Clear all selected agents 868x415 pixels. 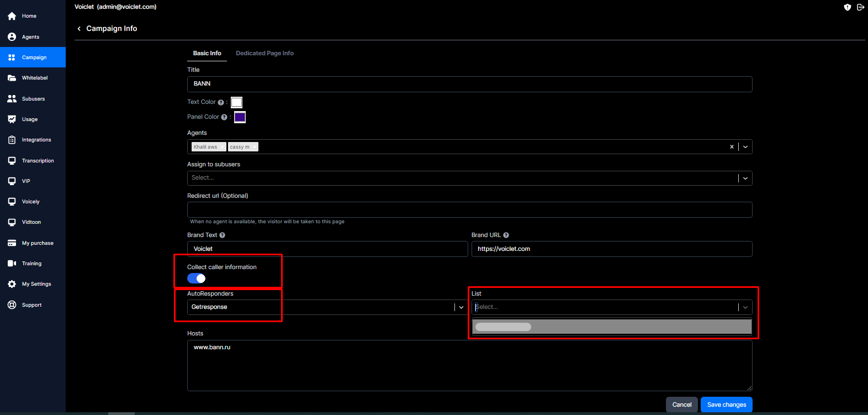pos(732,147)
